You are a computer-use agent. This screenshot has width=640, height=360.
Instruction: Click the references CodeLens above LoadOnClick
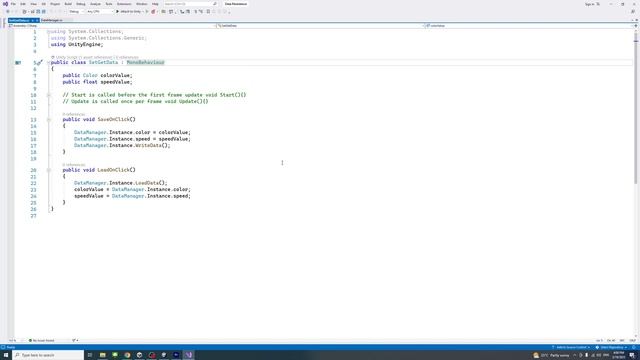pyautogui.click(x=74, y=165)
